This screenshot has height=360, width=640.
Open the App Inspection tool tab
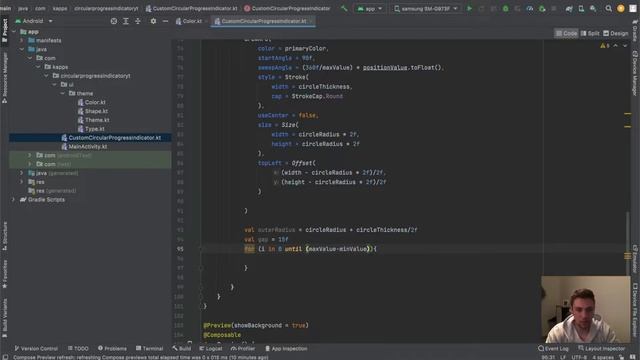[287, 349]
